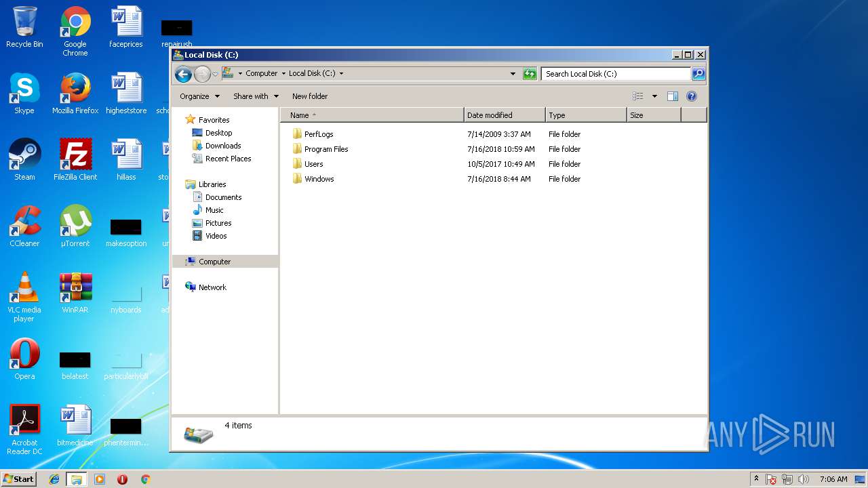868x488 pixels.
Task: Select the Opera desktop shortcut
Action: [24, 360]
